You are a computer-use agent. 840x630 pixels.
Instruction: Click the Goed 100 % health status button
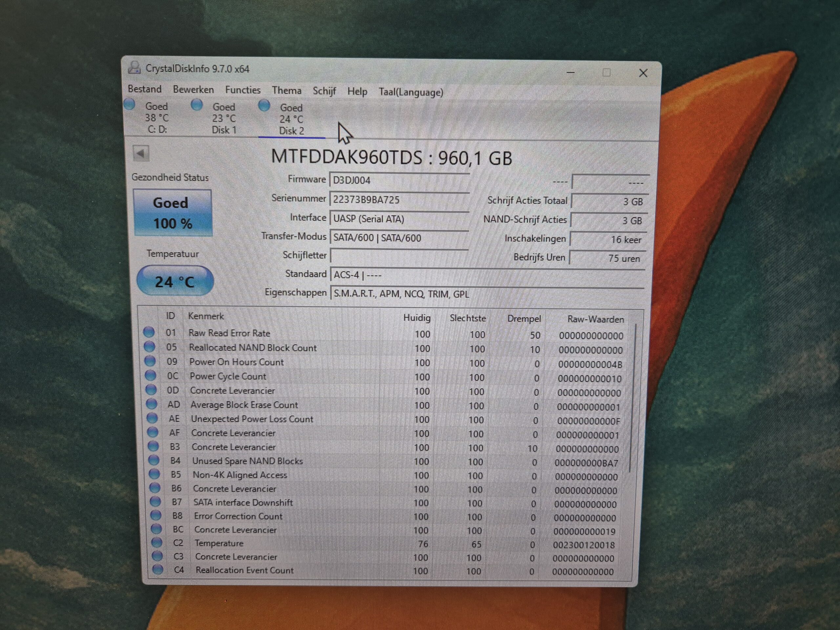tap(172, 213)
